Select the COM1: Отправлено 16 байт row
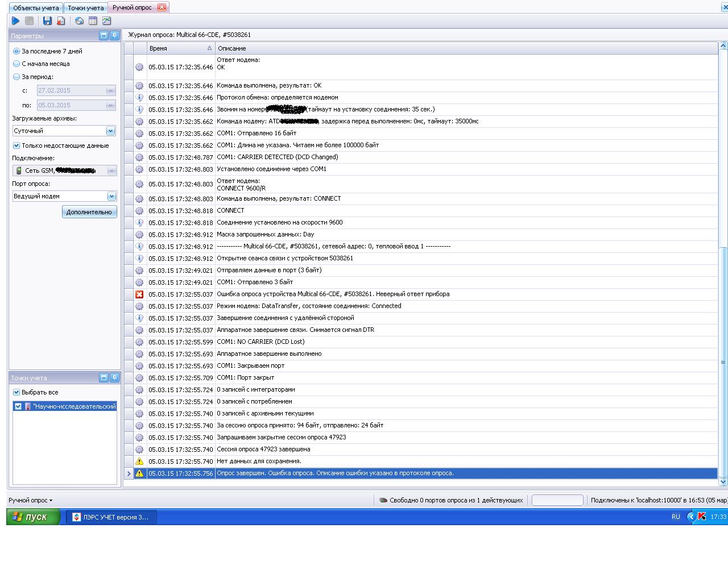This screenshot has height=582, width=728. pyautogui.click(x=421, y=133)
